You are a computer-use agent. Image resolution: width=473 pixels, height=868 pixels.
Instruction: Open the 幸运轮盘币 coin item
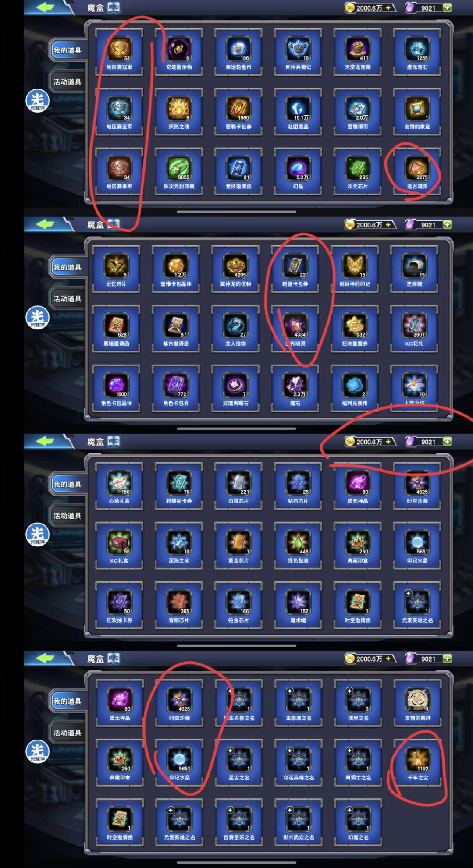238,52
